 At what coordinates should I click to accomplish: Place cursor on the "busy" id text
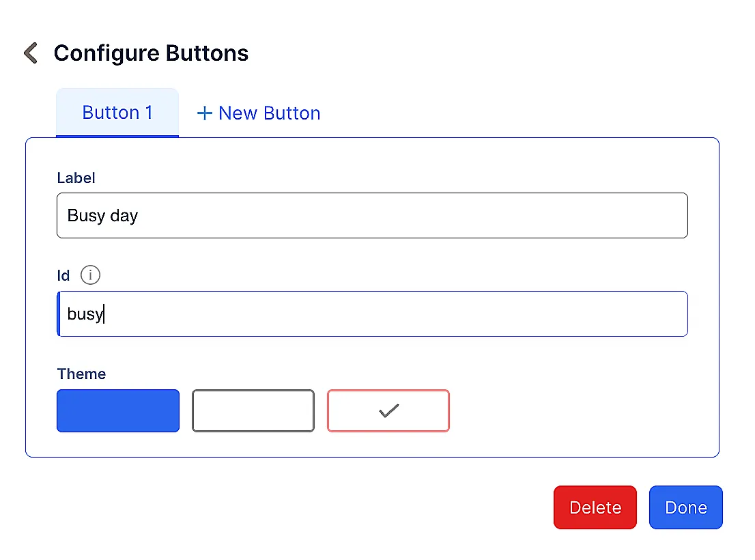85,314
